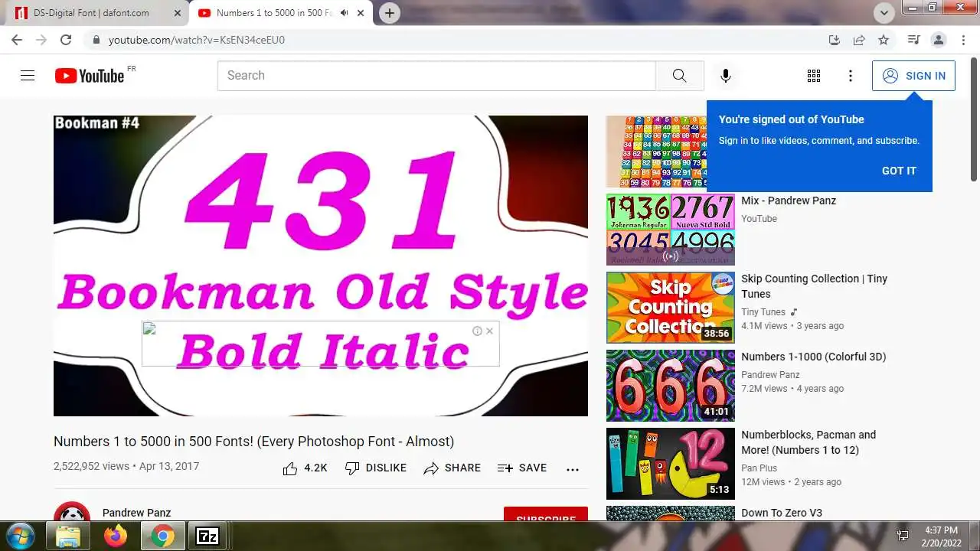Viewport: 980px width, 551px height.
Task: Open the Numberblocks 12 thumbnail
Action: (x=671, y=464)
